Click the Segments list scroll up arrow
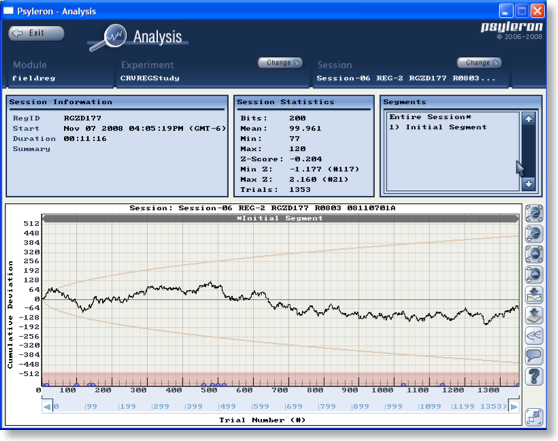 pos(528,119)
